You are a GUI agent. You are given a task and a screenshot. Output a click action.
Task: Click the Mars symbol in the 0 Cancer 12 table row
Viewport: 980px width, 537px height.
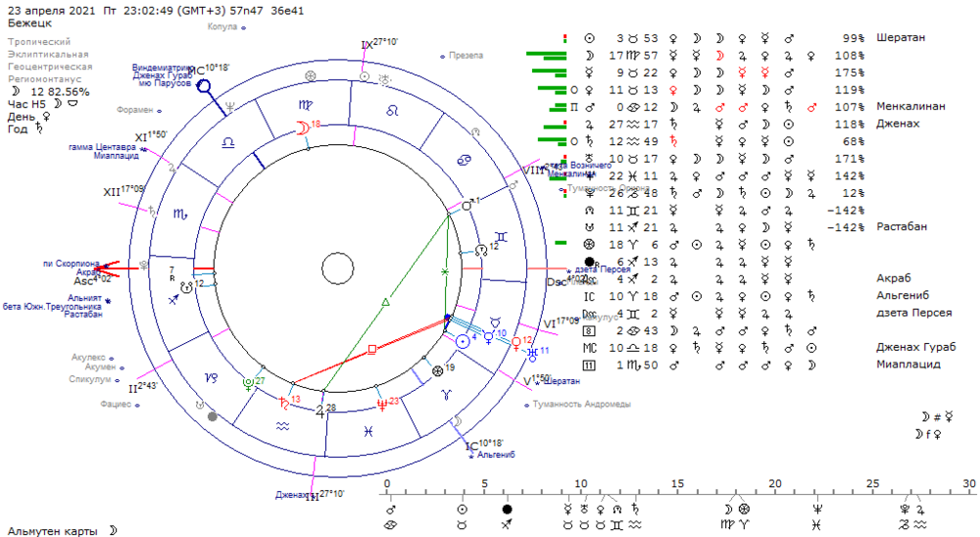589,107
